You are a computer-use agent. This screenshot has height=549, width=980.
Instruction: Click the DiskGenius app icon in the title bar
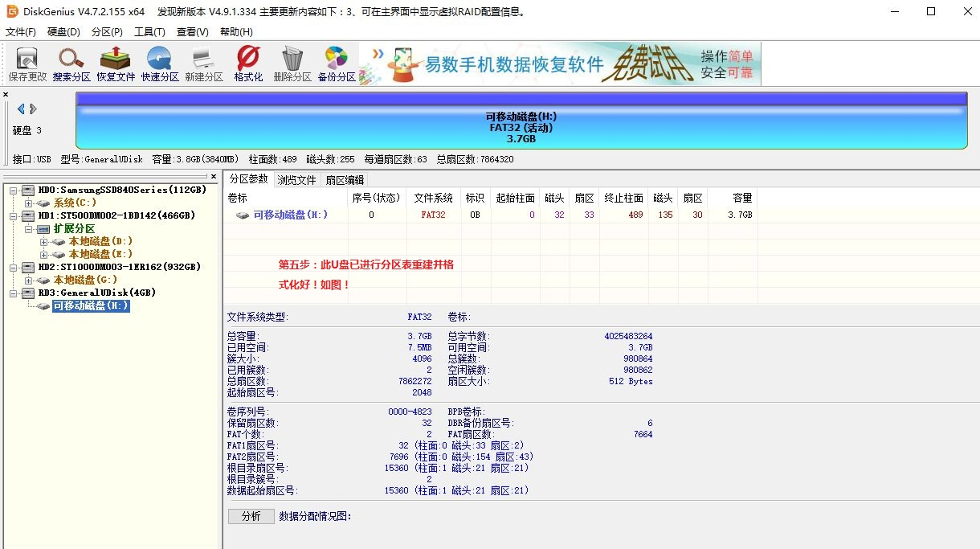click(12, 11)
